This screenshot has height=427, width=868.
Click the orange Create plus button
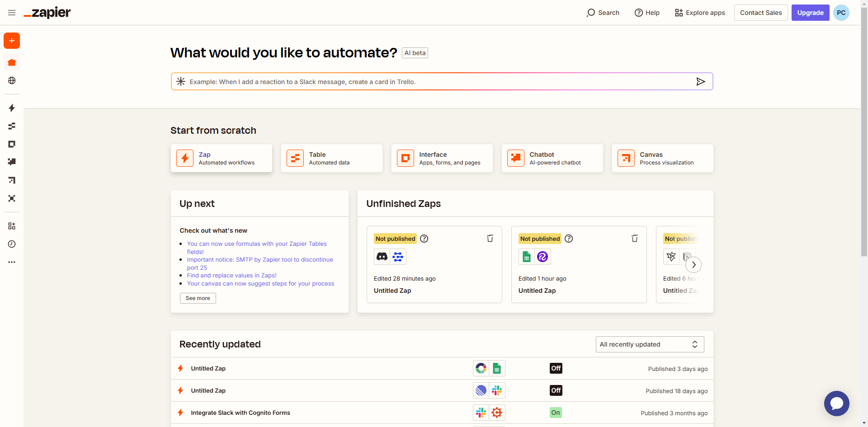pos(12,41)
